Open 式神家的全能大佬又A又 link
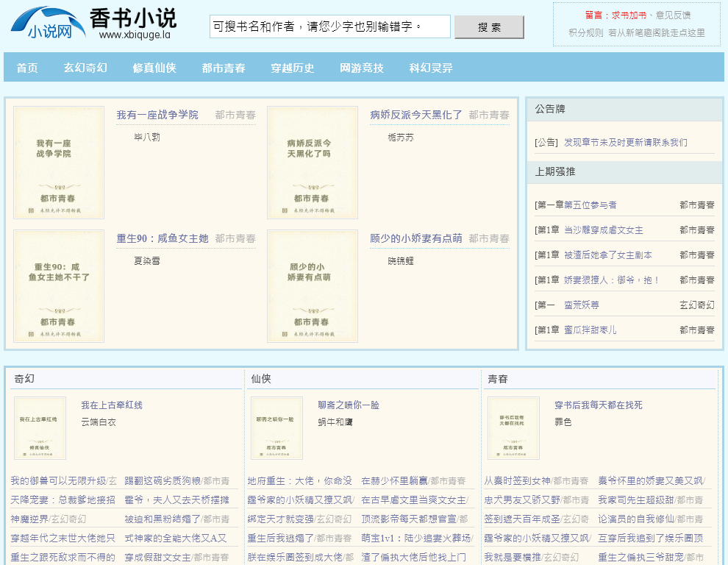The image size is (728, 565). [176, 538]
